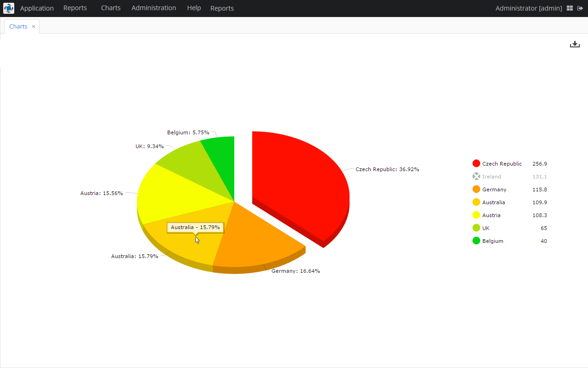Click the Administrator [admin] user link
Screen dimensions: 588x368
(x=528, y=8)
